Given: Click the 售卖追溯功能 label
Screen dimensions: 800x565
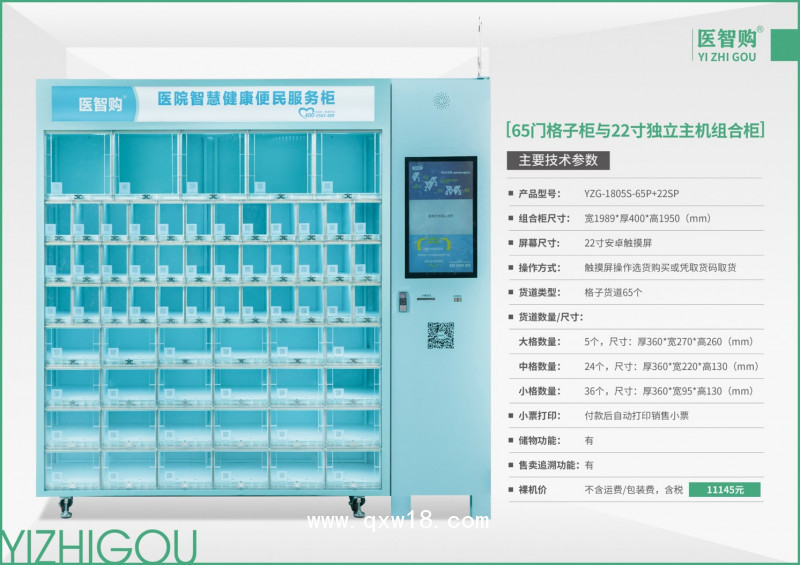Looking at the screenshot, I should tap(549, 465).
